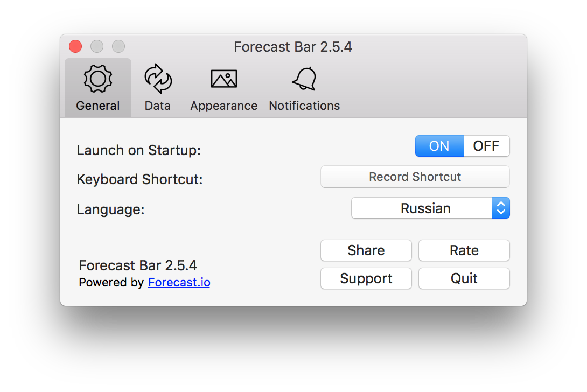The height and width of the screenshot is (392, 587).
Task: Open the Notifications tab label
Action: 304,106
